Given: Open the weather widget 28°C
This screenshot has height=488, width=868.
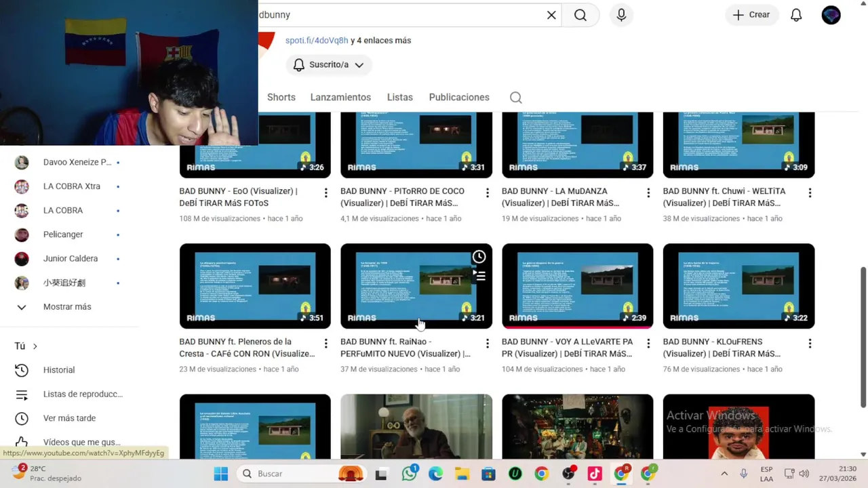Looking at the screenshot, I should (47, 473).
